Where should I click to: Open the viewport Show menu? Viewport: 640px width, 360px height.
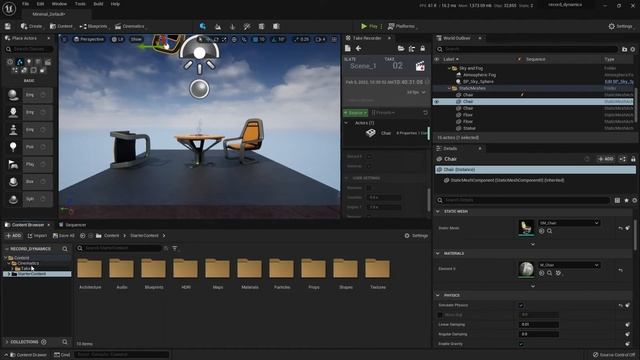tap(136, 39)
